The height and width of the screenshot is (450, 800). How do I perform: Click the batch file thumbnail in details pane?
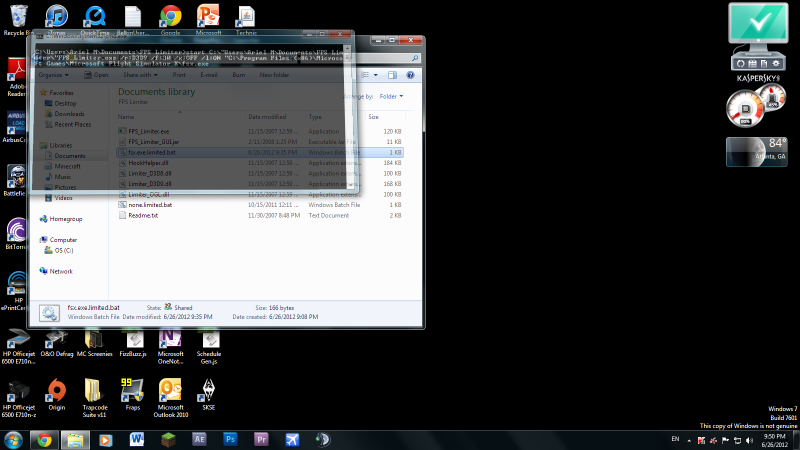coord(49,313)
